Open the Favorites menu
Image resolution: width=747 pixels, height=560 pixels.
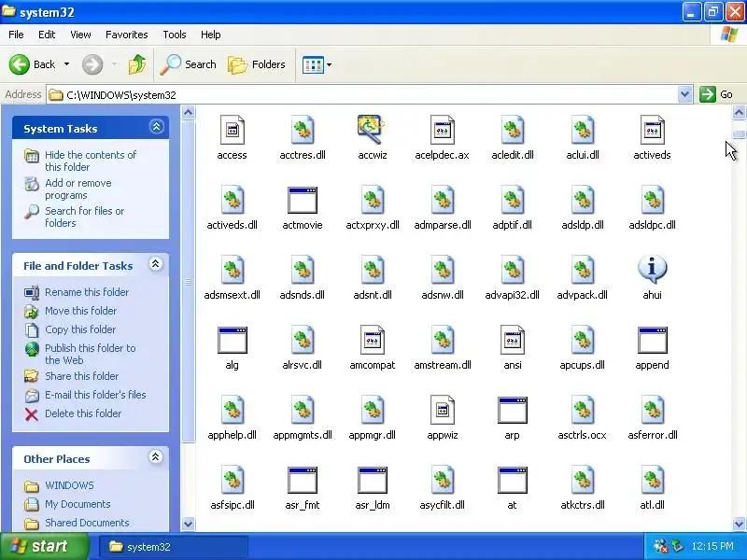(127, 35)
